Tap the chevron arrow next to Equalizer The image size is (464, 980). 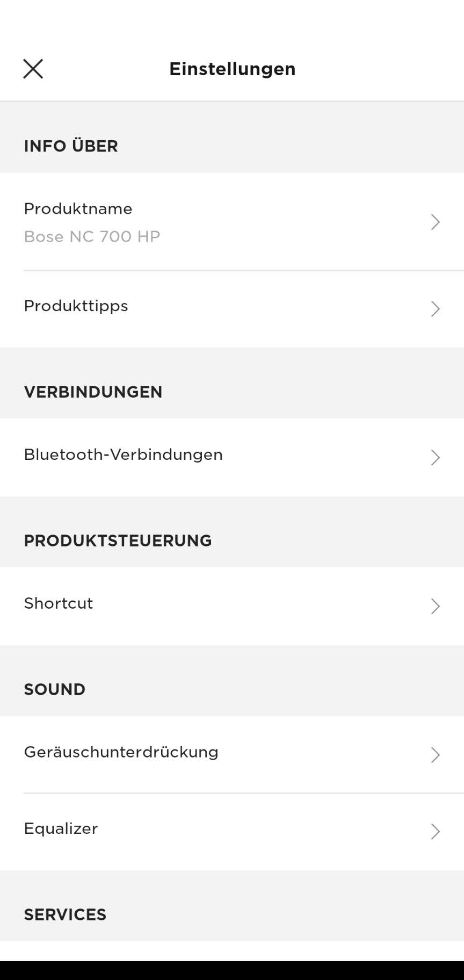[435, 831]
